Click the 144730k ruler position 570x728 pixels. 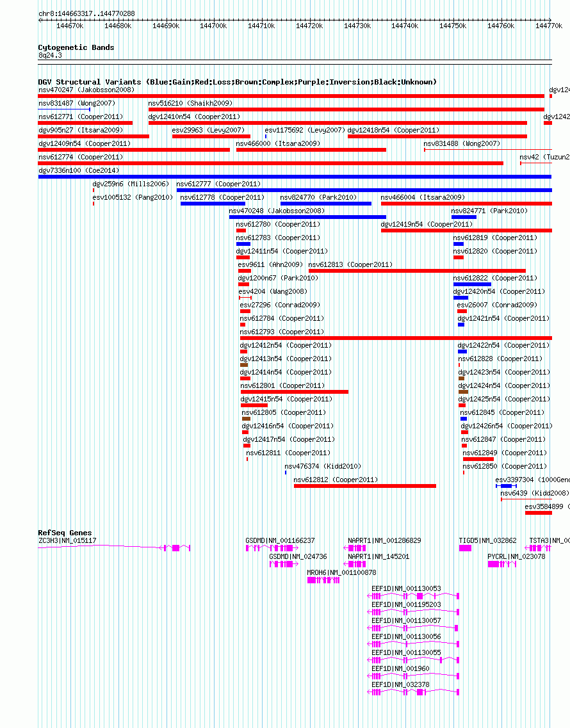(357, 26)
